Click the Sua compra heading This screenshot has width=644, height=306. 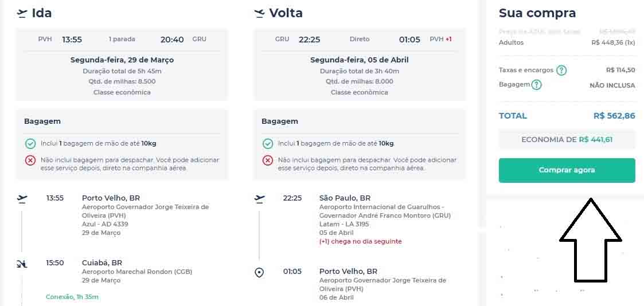(x=537, y=13)
